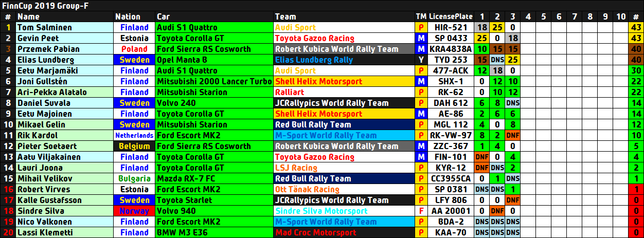
Task: Click driver name Lauri Joona
Action: (40, 168)
